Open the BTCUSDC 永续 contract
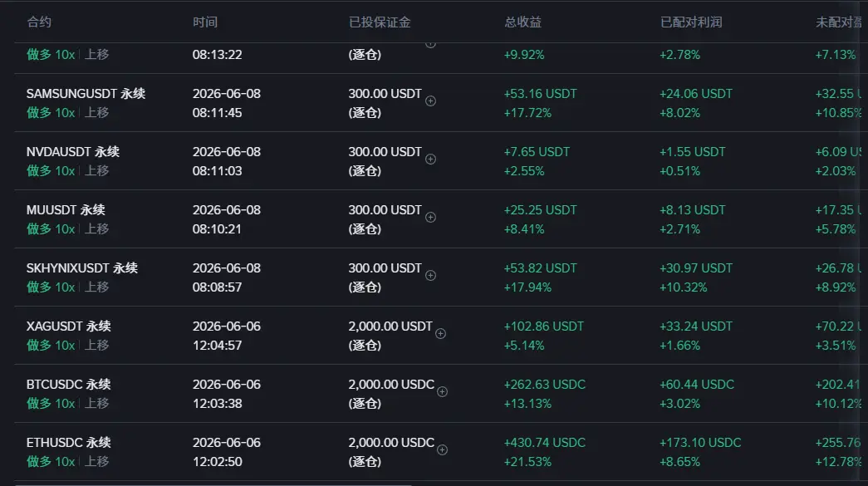 point(69,384)
